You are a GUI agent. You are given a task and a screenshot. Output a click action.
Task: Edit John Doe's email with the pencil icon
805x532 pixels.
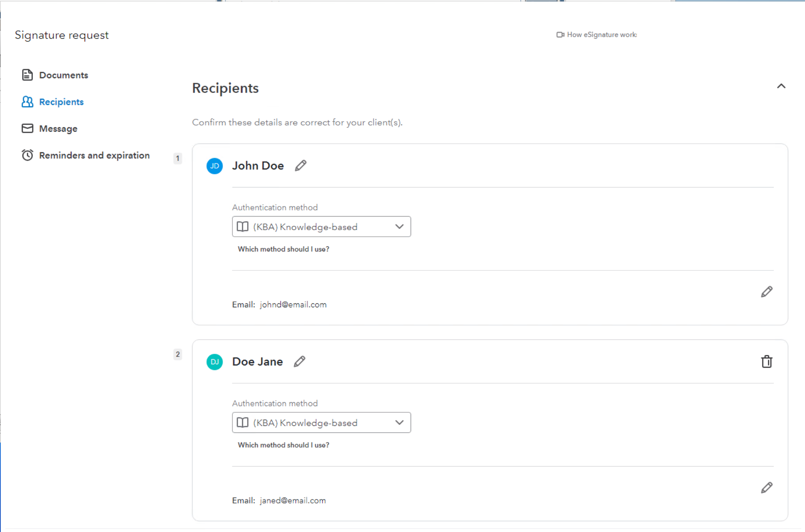766,291
